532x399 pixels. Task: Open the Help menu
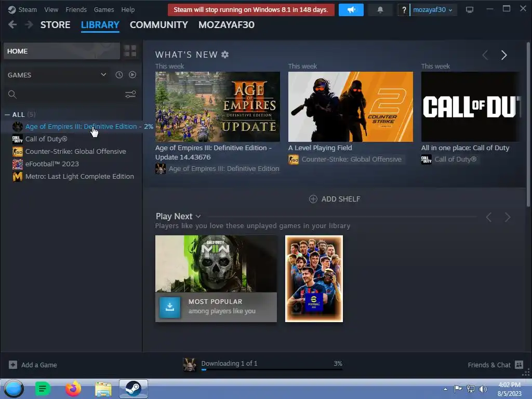coord(128,9)
